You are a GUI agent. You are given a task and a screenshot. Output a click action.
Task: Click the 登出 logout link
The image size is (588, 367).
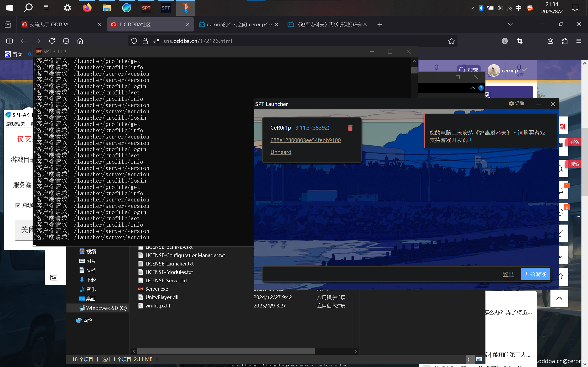[x=508, y=274]
